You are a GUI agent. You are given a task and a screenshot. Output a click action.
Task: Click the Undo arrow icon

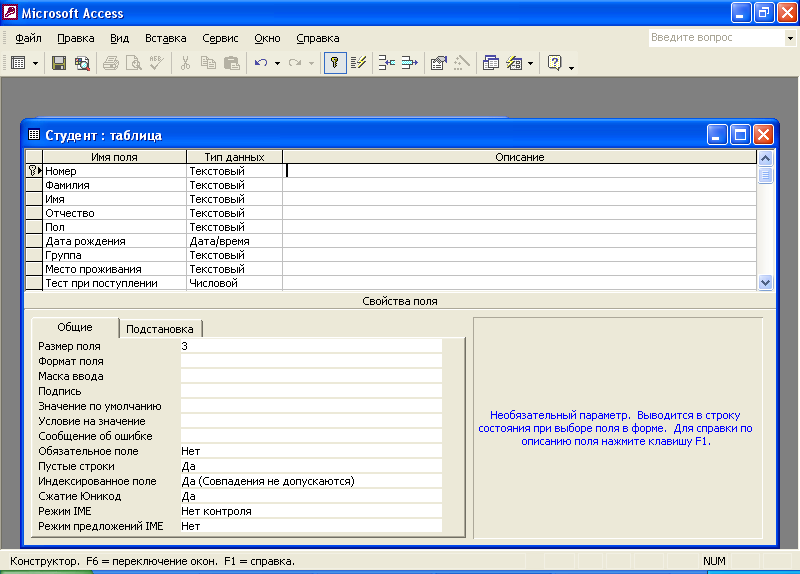coord(261,63)
